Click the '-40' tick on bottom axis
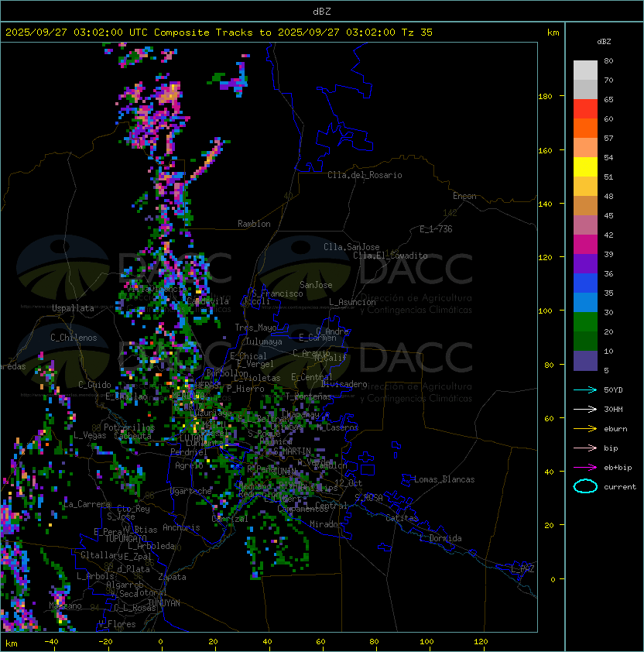This screenshot has width=644, height=652. click(x=51, y=642)
